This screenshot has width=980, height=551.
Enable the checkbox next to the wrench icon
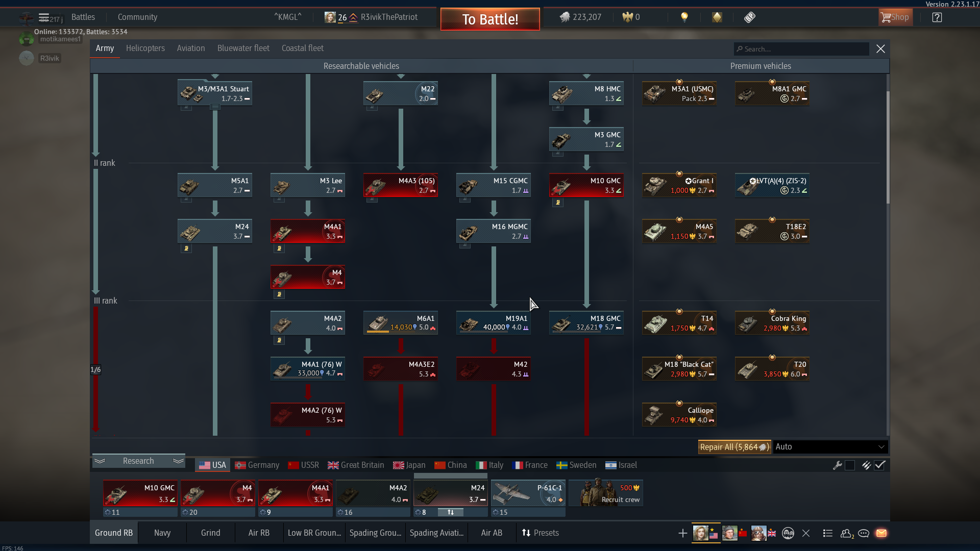850,465
